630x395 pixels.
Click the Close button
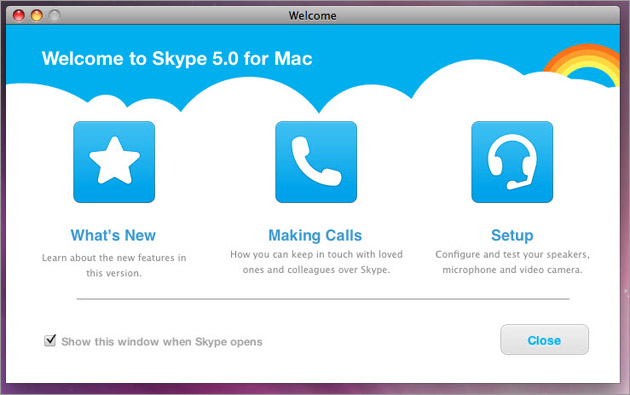coord(544,340)
